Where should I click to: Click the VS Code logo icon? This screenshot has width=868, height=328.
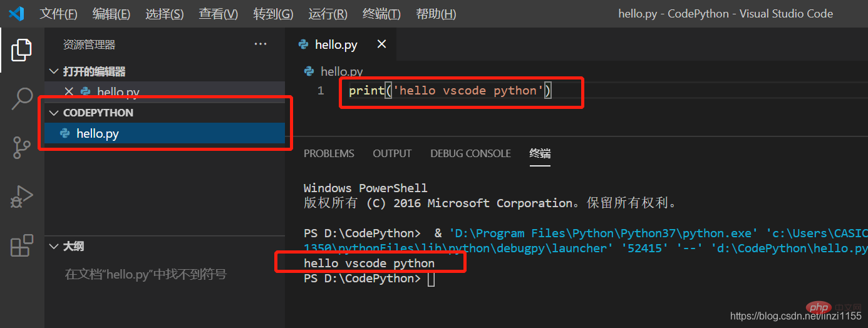coord(16,14)
